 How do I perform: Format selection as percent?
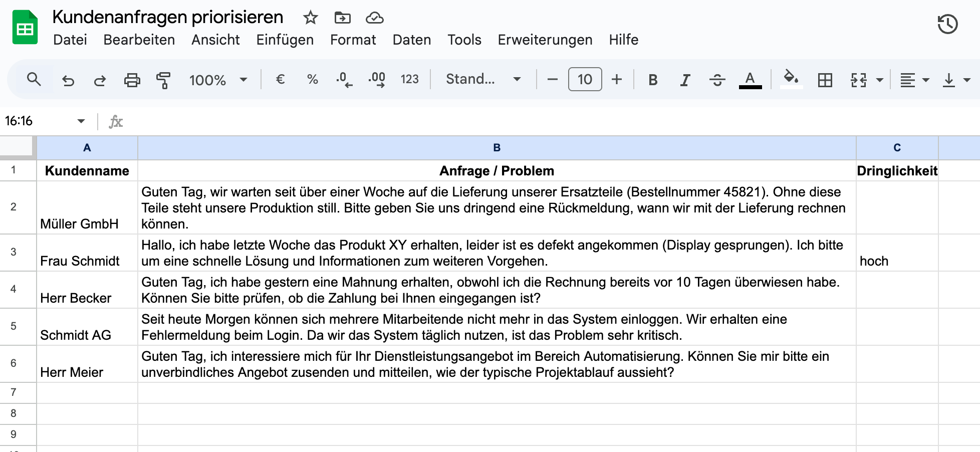(x=312, y=79)
